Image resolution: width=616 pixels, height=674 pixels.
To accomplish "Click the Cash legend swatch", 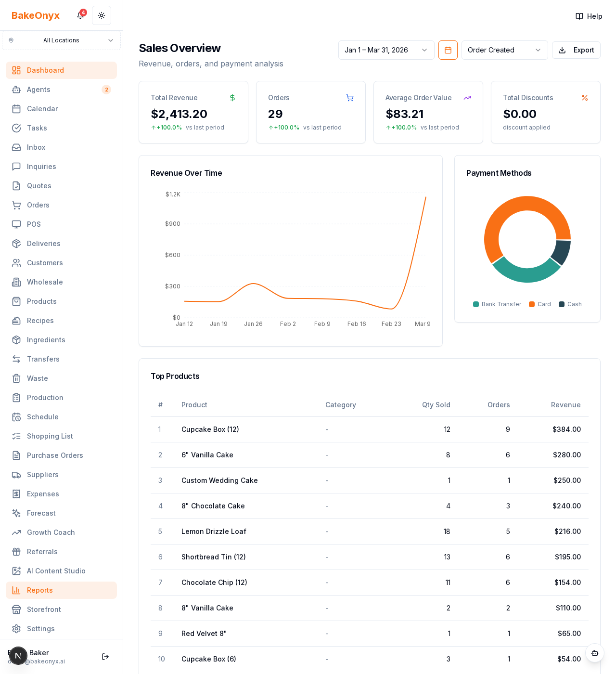I will click(x=562, y=304).
